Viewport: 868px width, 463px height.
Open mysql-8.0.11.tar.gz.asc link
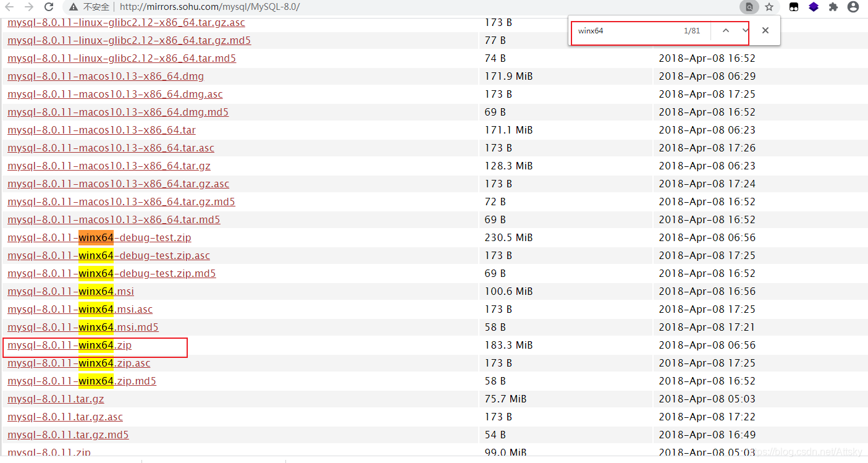65,417
